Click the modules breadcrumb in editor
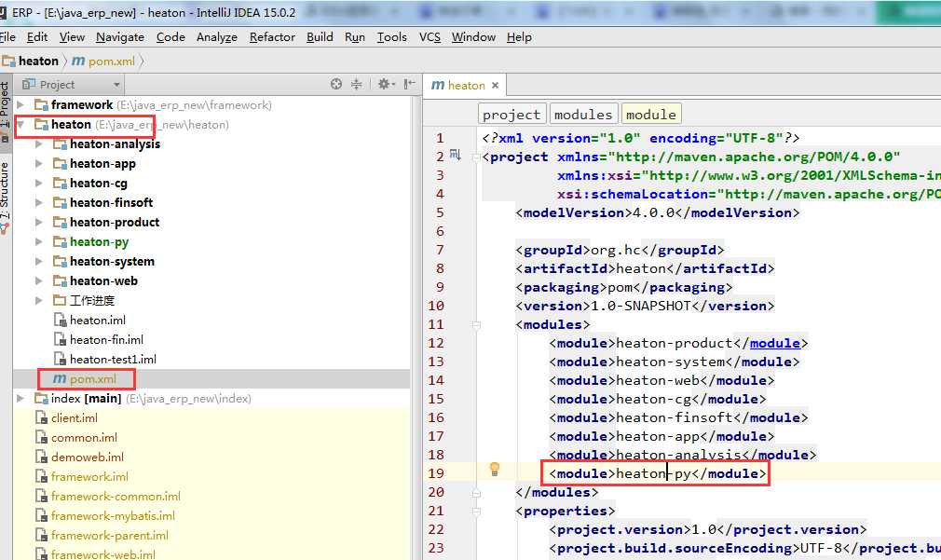The image size is (941, 560). point(583,114)
